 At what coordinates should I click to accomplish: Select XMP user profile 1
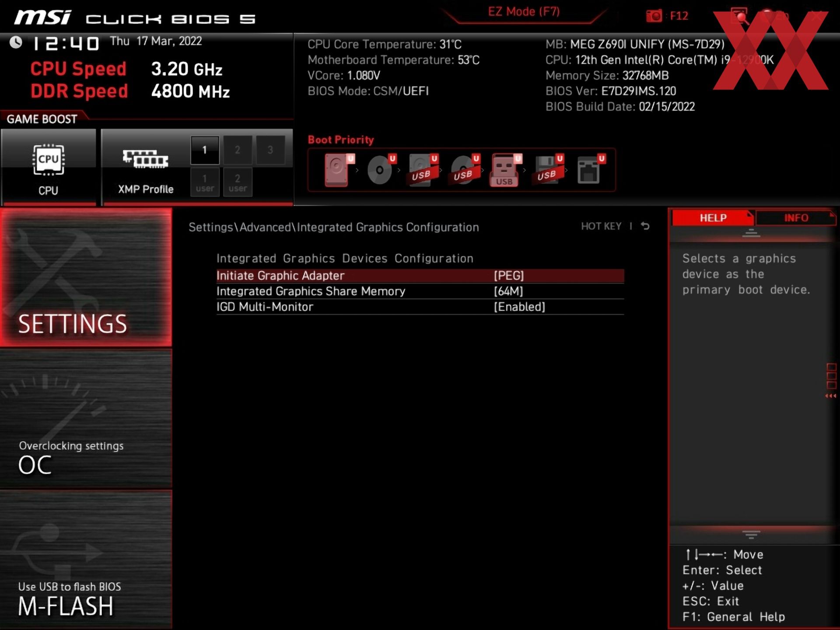(205, 182)
